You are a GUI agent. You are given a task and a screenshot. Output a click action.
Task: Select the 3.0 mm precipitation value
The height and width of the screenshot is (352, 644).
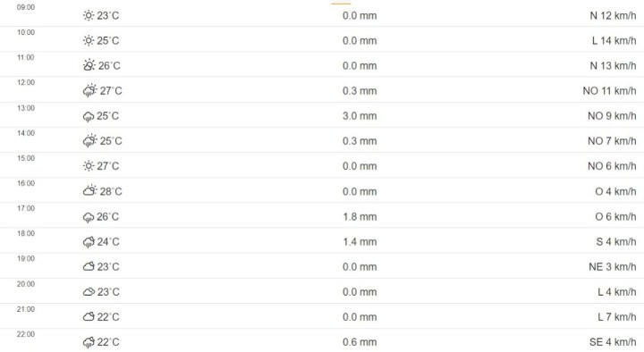tap(360, 116)
